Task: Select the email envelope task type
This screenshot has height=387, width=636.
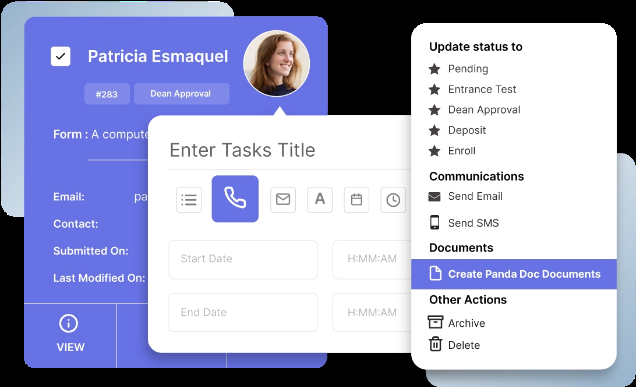Action: [283, 200]
